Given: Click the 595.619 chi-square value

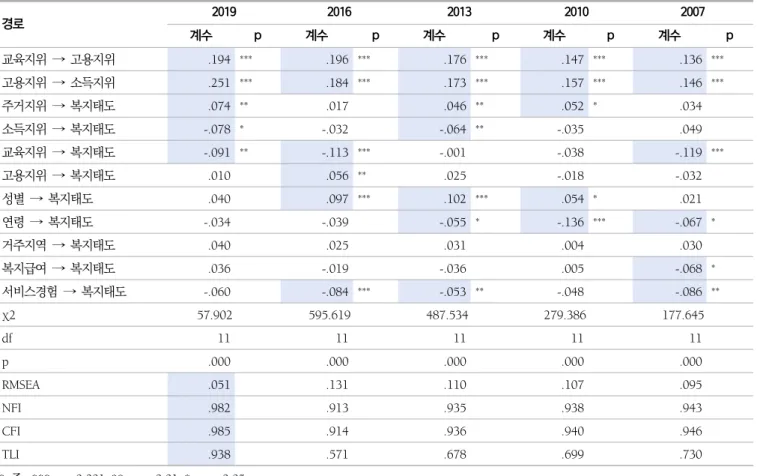Looking at the screenshot, I should tap(330, 315).
